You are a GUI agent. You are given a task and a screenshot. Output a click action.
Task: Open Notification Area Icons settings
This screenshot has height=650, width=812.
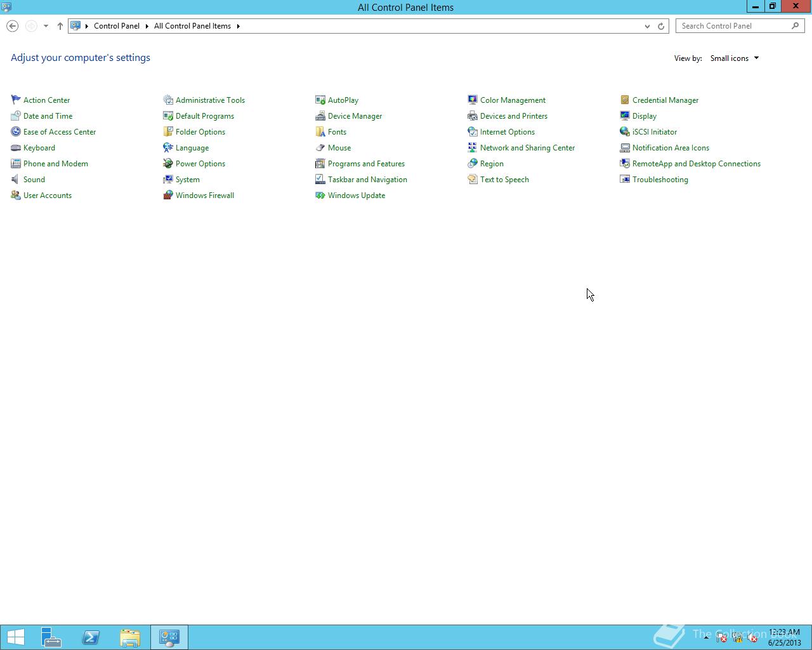[x=671, y=147]
